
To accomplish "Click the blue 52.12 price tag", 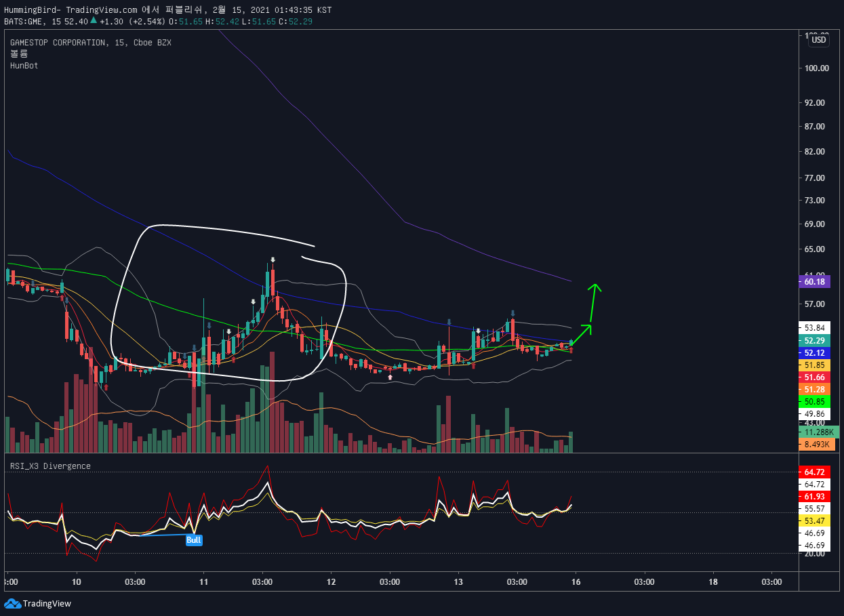I will click(x=815, y=352).
